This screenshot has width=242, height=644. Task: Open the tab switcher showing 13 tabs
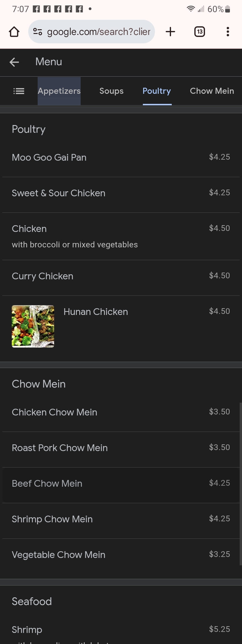pos(200,32)
